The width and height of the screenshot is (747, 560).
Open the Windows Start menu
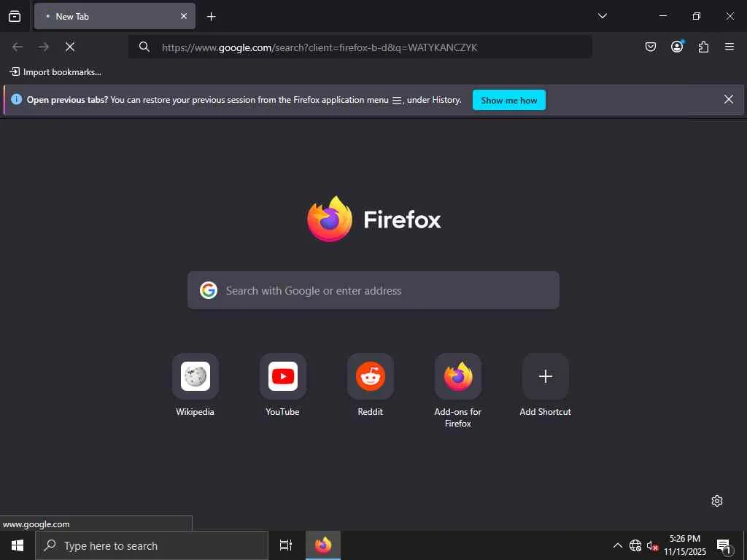pos(18,545)
